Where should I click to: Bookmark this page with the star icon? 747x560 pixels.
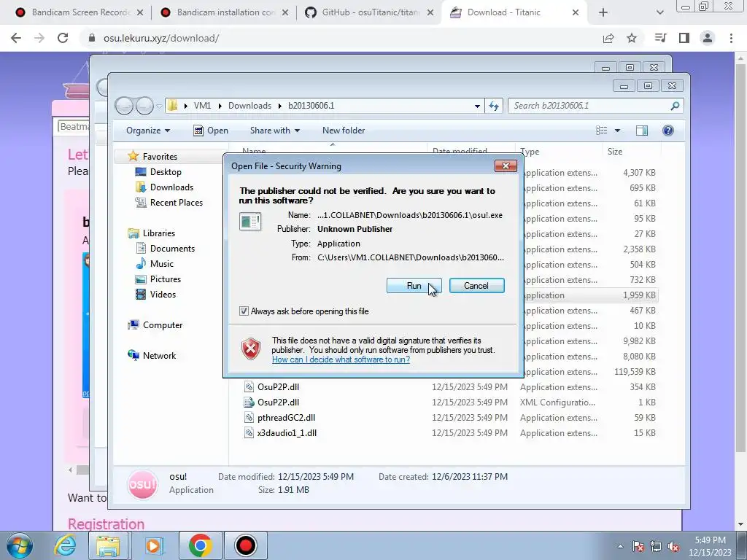[x=632, y=38]
